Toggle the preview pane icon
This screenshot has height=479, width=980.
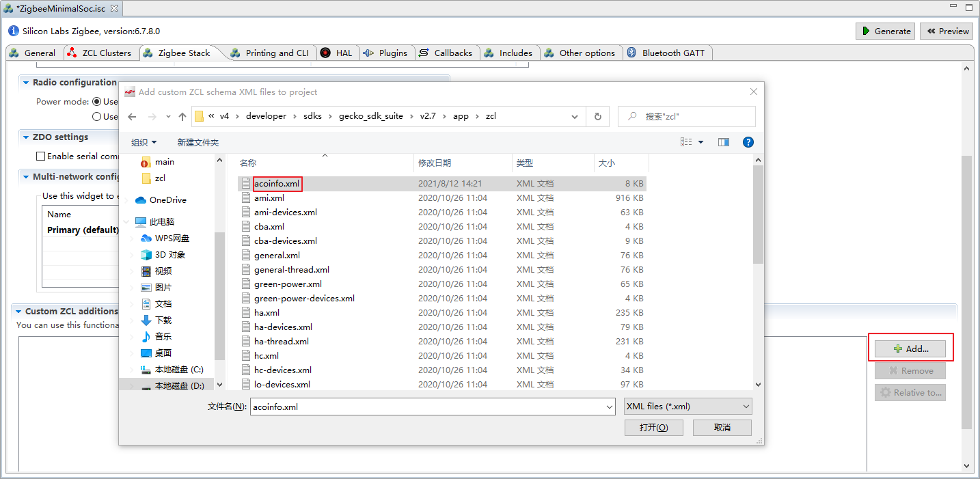724,142
